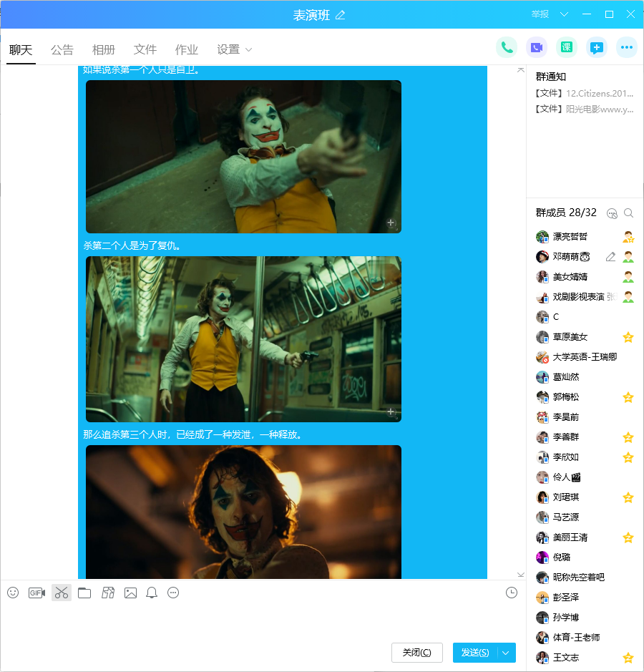644x672 pixels.
Task: Expand the 设置 tab dropdown
Action: (248, 49)
